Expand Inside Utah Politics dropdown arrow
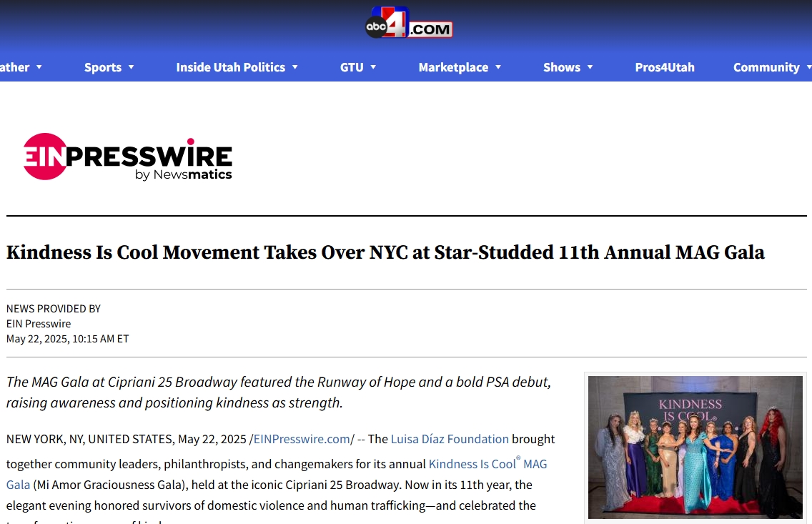This screenshot has width=812, height=524. (x=294, y=67)
